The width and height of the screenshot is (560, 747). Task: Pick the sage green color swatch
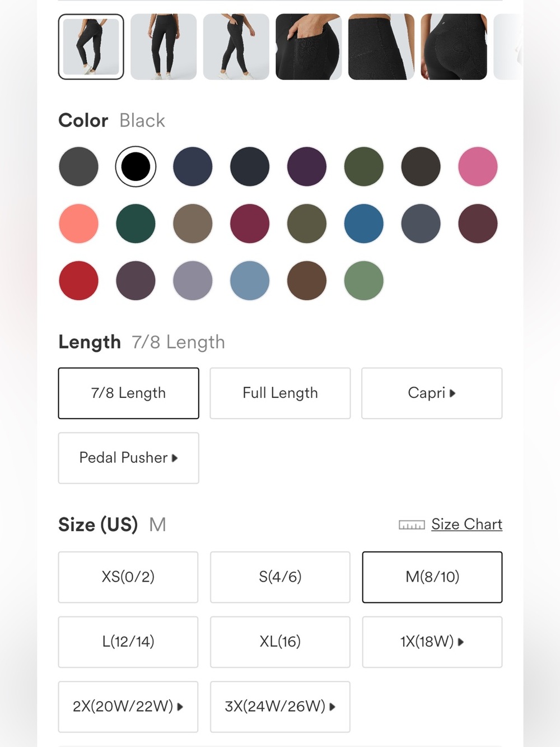364,280
